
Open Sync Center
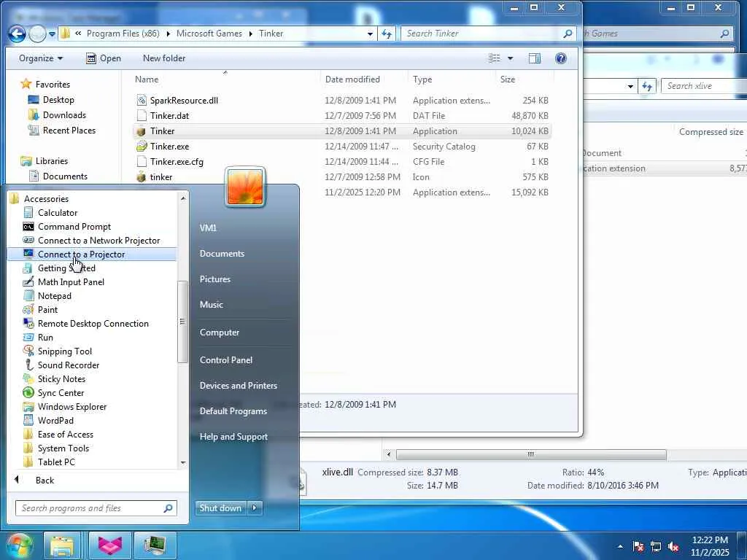(61, 393)
